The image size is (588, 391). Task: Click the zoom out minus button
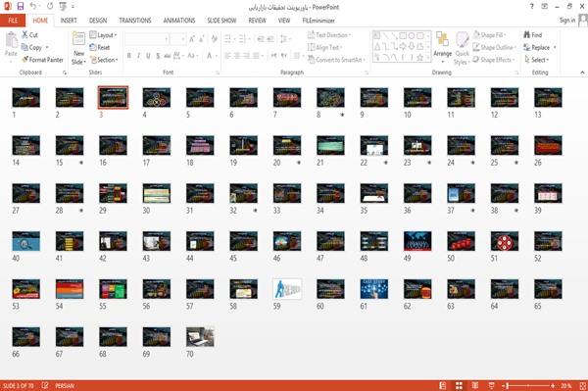tap(504, 386)
